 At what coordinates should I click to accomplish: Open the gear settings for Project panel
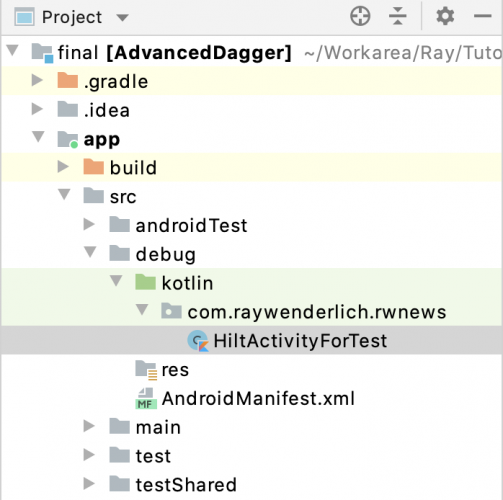click(445, 16)
